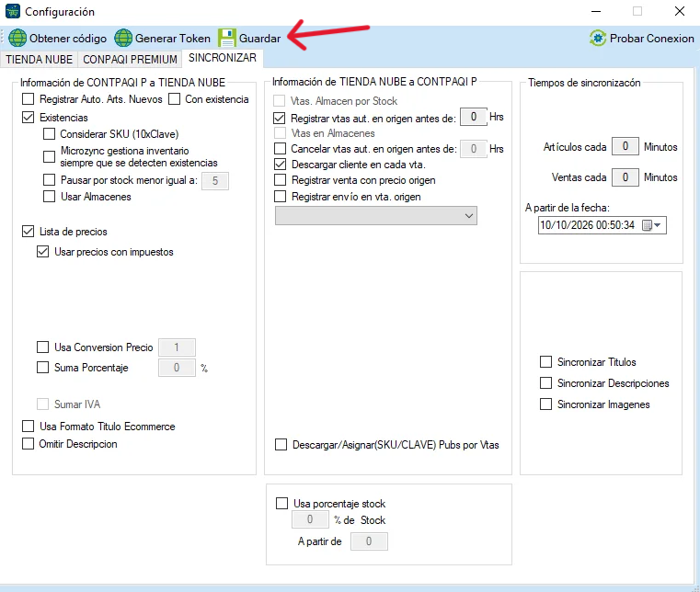Enable Suma Porcentaje checkbox

[43, 367]
